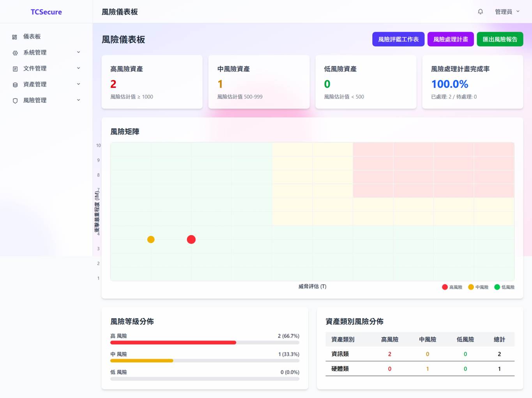Click the red high-risk dot in matrix
Image resolution: width=532 pixels, height=398 pixels.
pos(191,240)
